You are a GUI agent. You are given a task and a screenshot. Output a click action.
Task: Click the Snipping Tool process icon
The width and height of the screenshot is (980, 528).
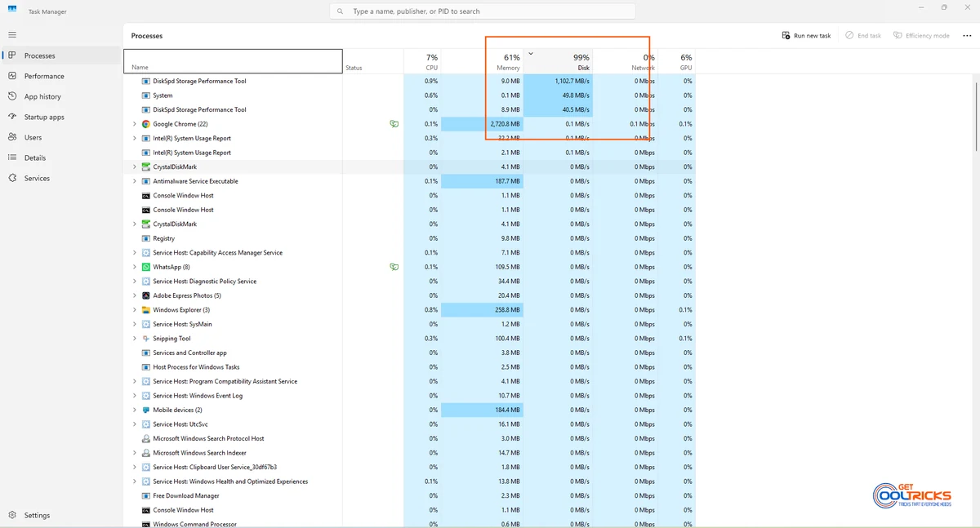[146, 339]
